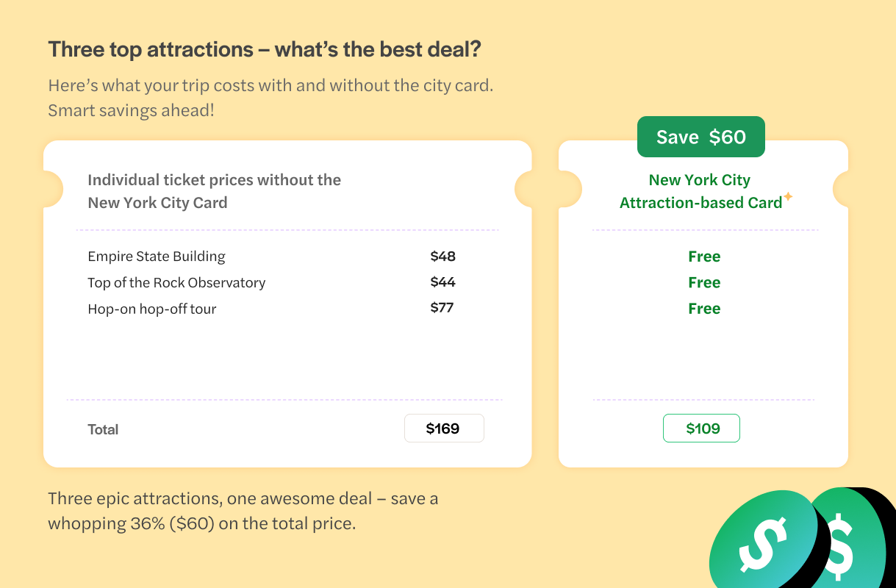Click the Total label

coord(103,429)
